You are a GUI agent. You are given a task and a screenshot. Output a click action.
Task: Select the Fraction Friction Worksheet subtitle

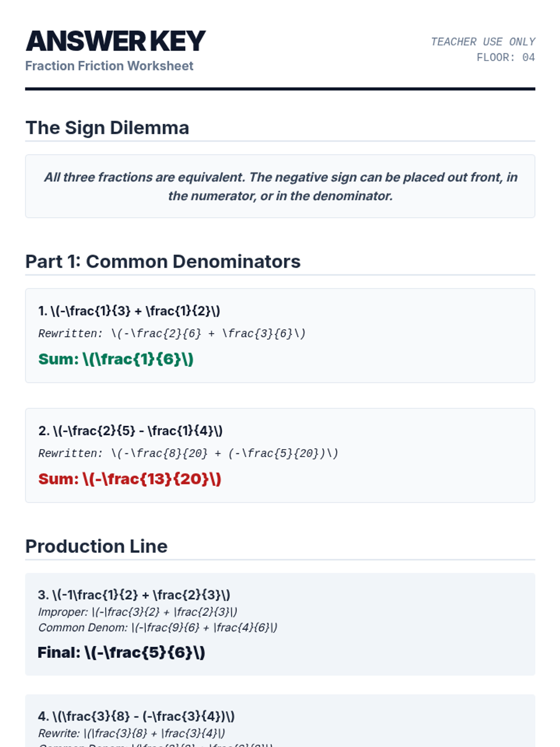[x=109, y=66]
